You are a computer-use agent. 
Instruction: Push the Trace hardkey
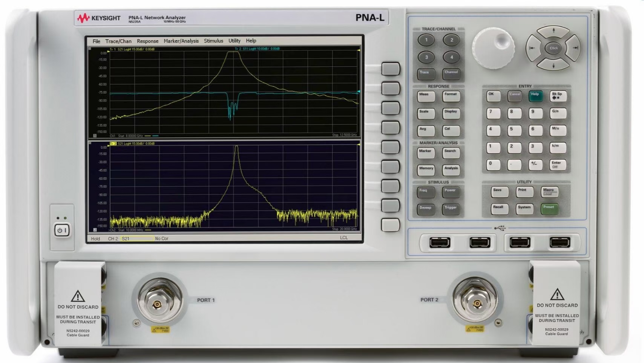(426, 74)
